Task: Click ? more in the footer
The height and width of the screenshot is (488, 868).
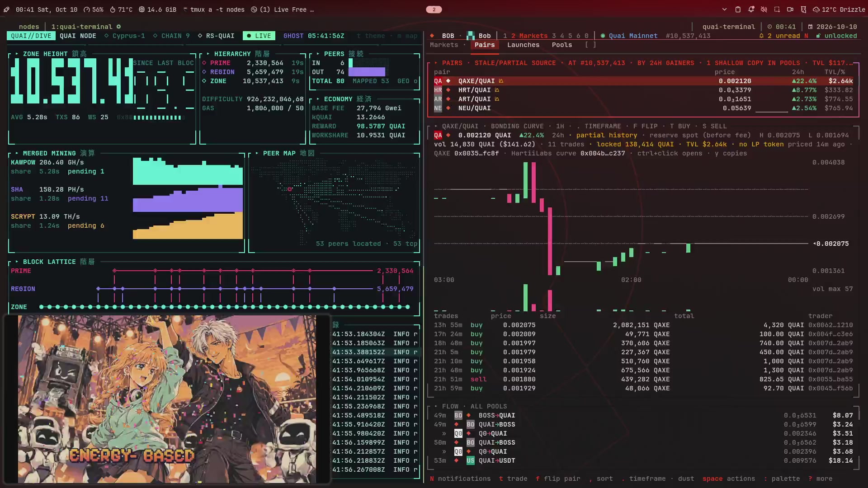Action: pos(820,479)
